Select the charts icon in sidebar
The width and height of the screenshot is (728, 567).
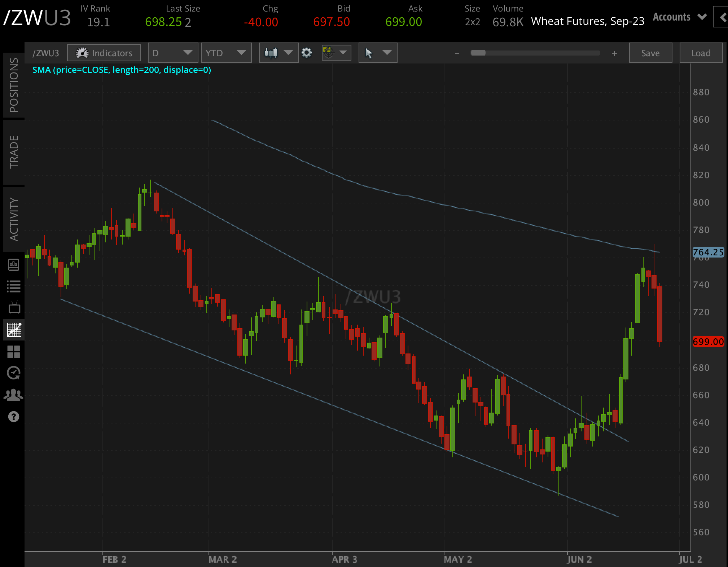14,329
